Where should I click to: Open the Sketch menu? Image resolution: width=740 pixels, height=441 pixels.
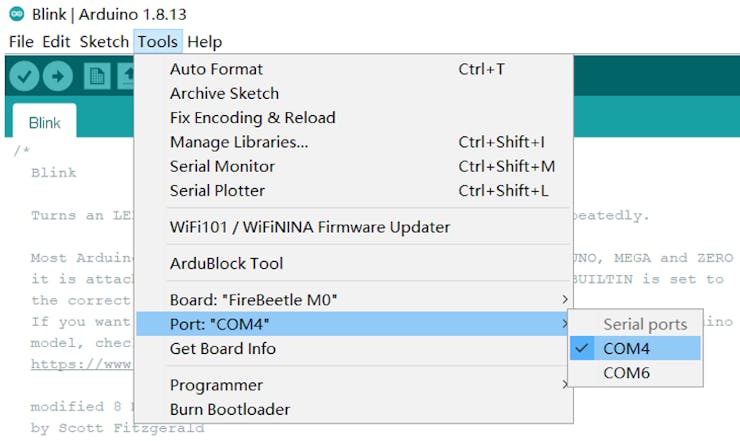click(x=104, y=42)
